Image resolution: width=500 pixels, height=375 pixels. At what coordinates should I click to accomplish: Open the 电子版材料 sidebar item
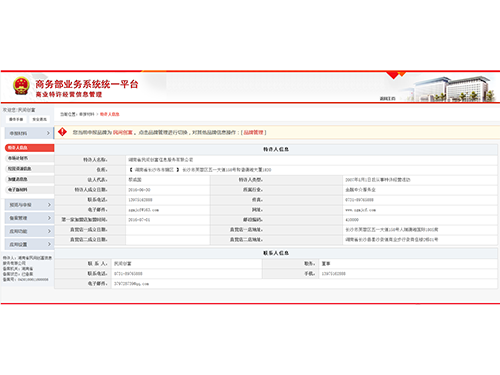click(x=29, y=190)
